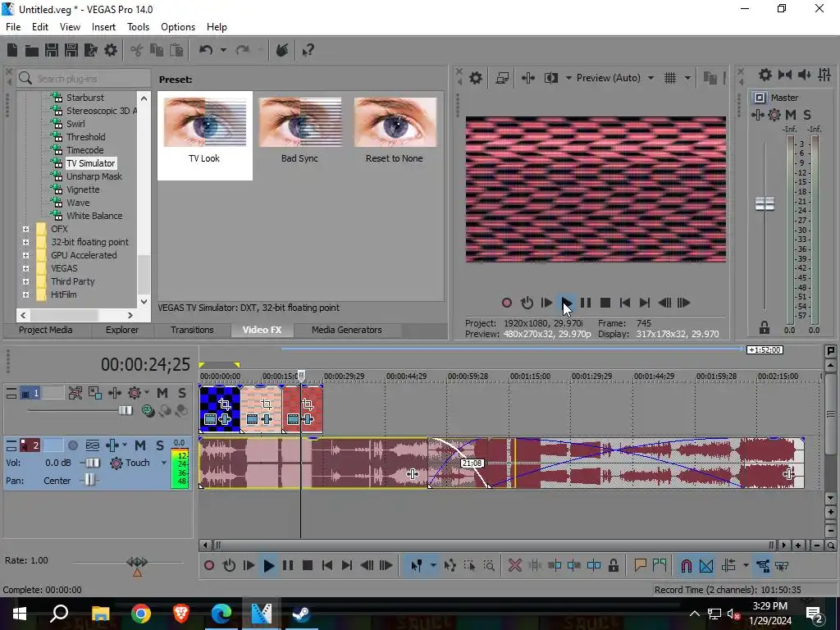Click the Delete red X icon in timeline toolbar

click(515, 565)
